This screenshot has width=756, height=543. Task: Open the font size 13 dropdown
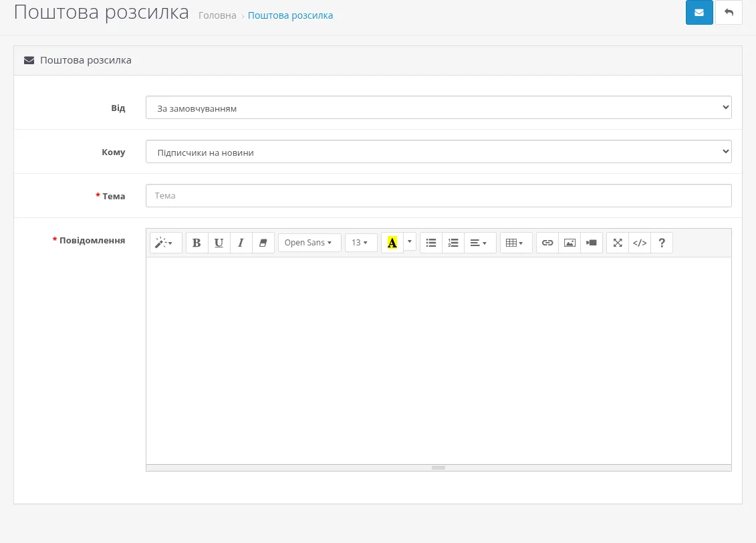pyautogui.click(x=361, y=243)
